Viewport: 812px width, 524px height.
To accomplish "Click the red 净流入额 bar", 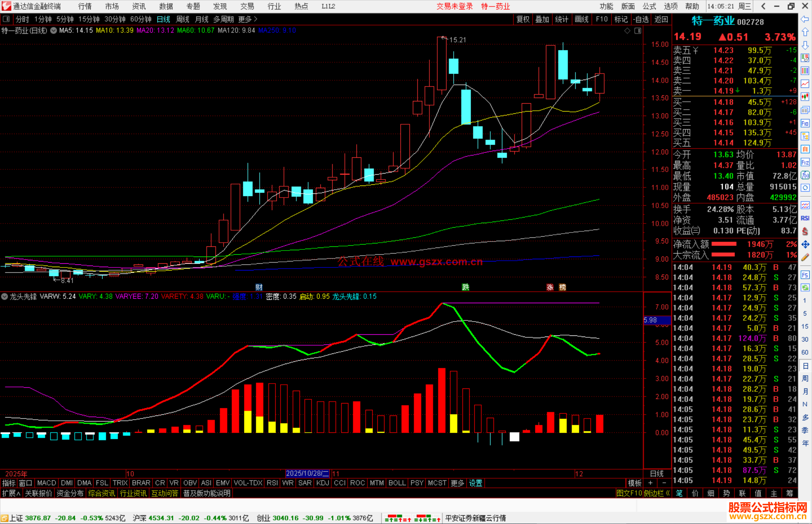I will click(724, 244).
